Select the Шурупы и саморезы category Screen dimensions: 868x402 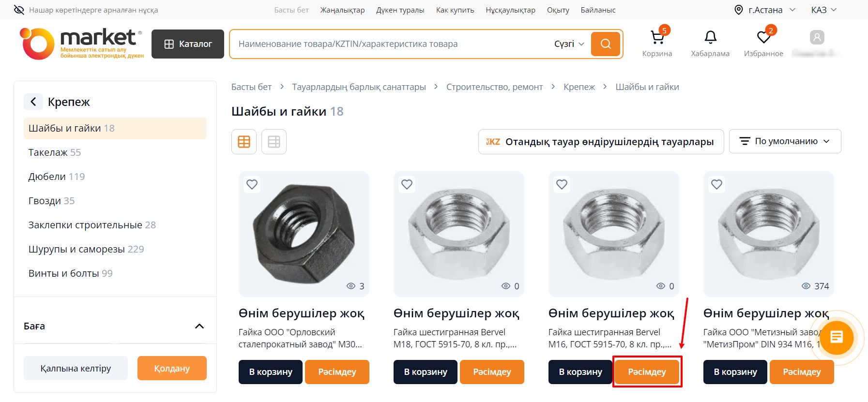click(86, 249)
